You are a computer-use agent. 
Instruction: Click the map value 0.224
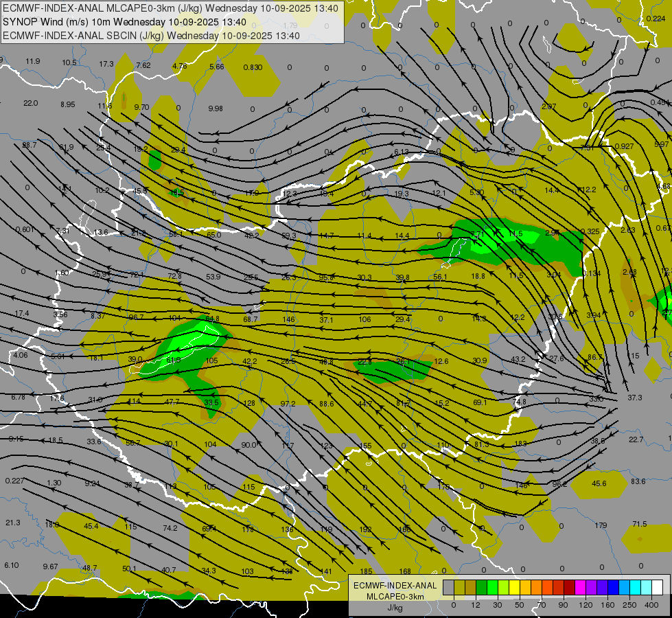[656, 19]
